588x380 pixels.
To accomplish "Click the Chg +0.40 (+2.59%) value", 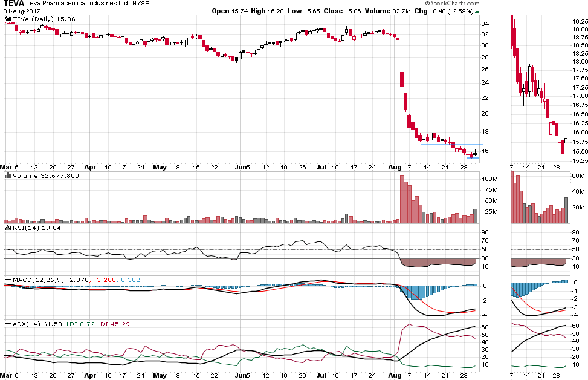I will [444, 11].
